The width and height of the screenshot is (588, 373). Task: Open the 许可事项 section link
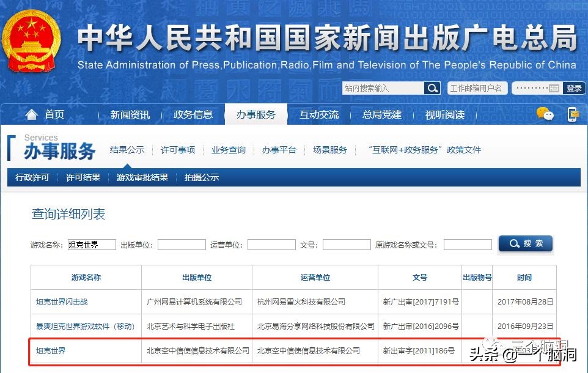(177, 150)
